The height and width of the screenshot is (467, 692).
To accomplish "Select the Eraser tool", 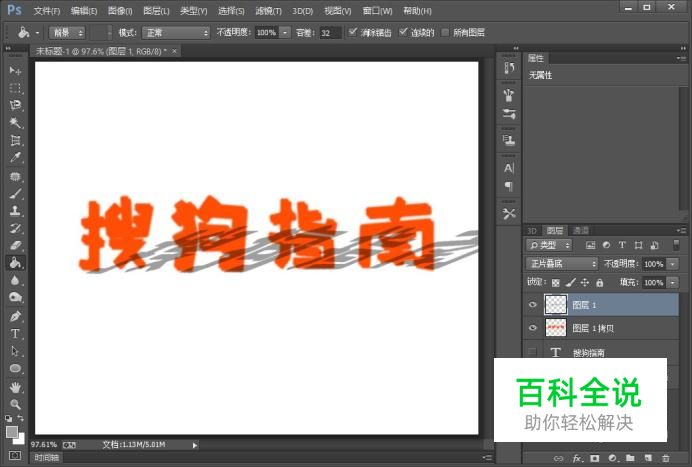I will coord(15,245).
